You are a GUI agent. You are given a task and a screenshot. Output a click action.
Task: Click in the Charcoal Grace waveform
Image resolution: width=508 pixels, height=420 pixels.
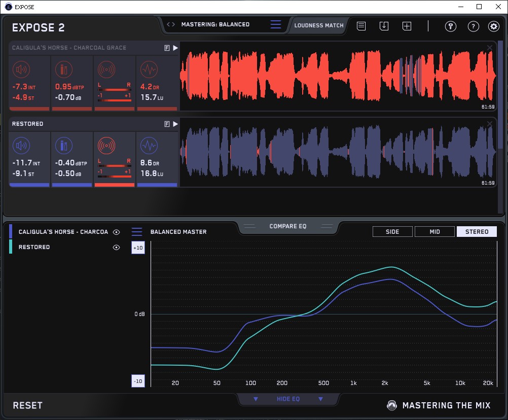pos(338,76)
